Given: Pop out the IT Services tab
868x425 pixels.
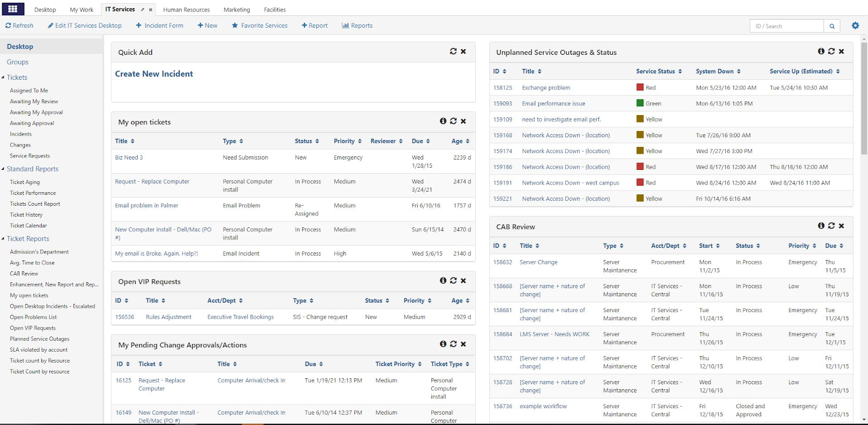Looking at the screenshot, I should click(x=143, y=10).
